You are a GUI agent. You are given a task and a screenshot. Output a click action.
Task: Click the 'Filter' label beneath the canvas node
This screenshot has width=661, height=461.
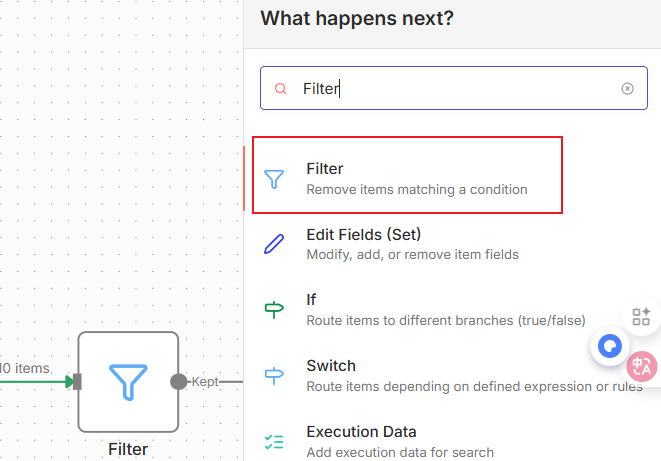pyautogui.click(x=128, y=449)
